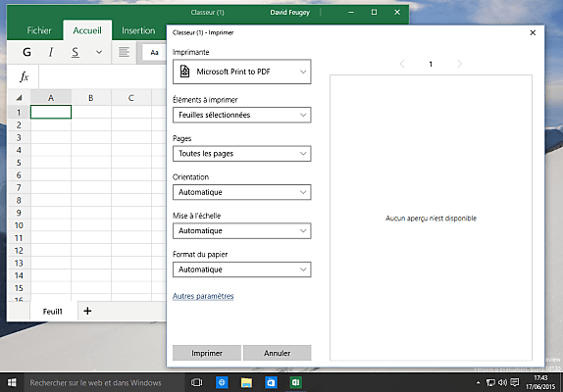Image resolution: width=563 pixels, height=392 pixels.
Task: Click the fx insert function icon
Action: pyautogui.click(x=24, y=76)
